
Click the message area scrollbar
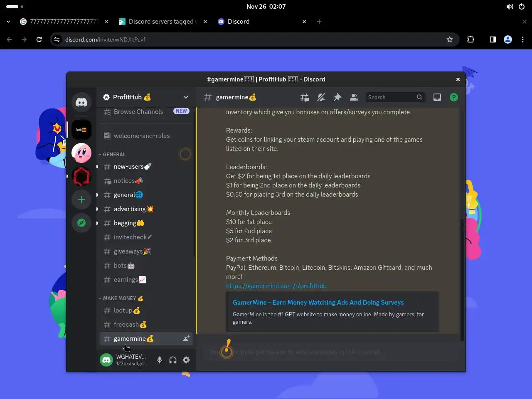462,280
